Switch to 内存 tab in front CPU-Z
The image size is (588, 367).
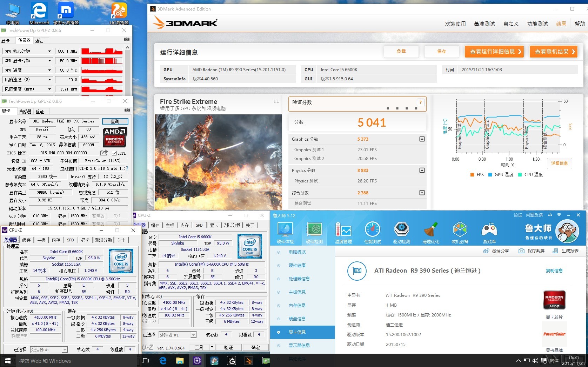click(x=56, y=240)
